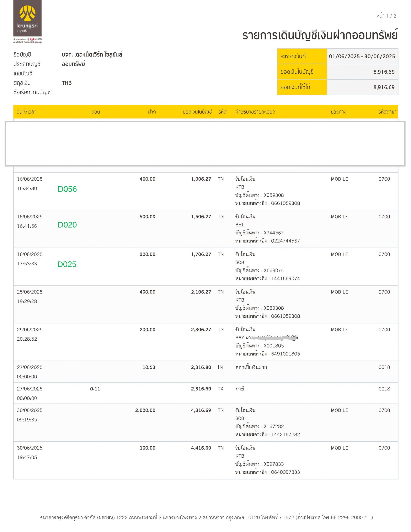Screen dimensions: 411x532
Task: Click the คำอธิบายรายละเอียด column header
Action: coord(255,112)
